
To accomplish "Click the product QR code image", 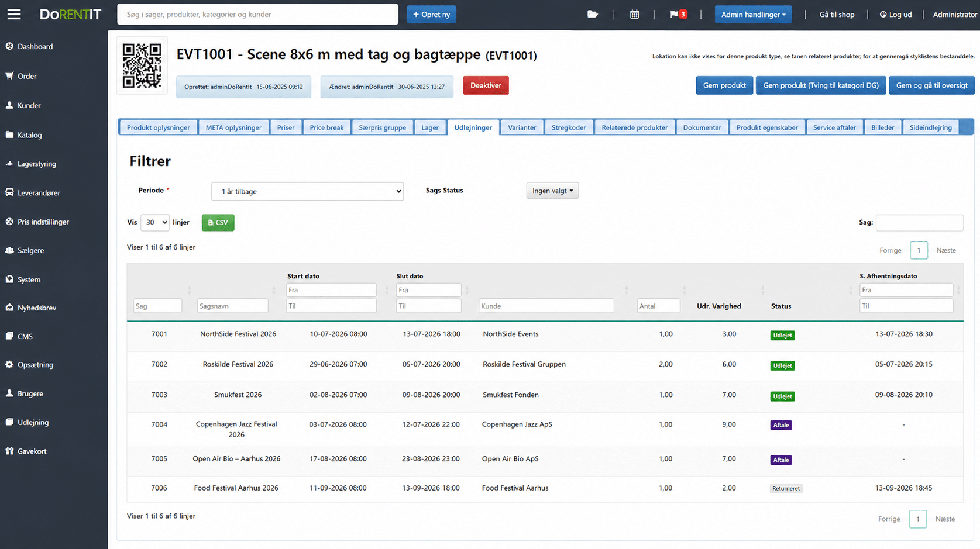I will tap(142, 65).
